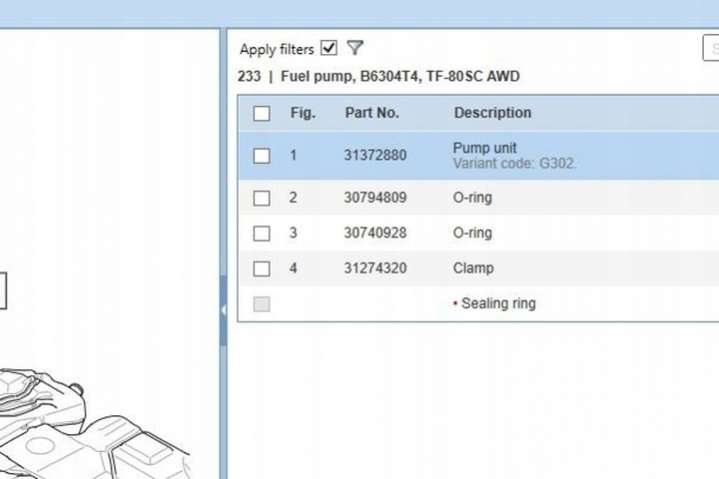Click the funnel filter icon

(x=355, y=48)
